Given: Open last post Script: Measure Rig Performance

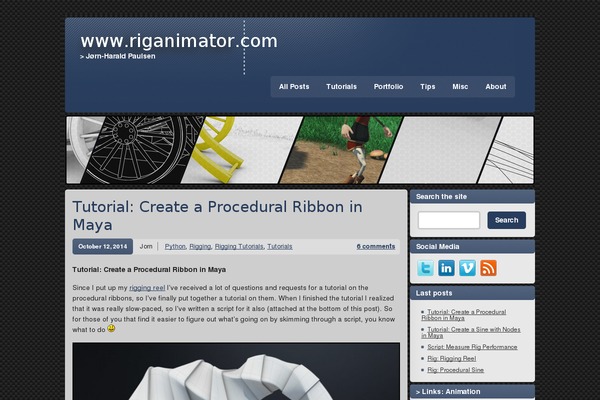Looking at the screenshot, I should pos(472,347).
